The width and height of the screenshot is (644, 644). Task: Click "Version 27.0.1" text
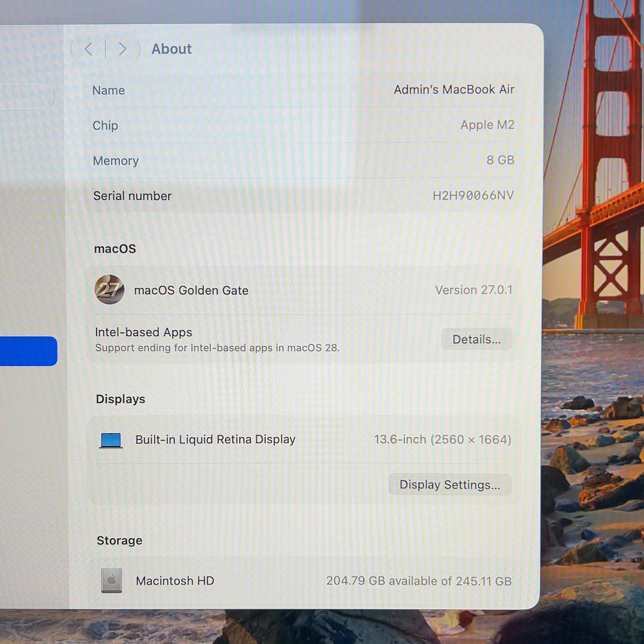474,290
